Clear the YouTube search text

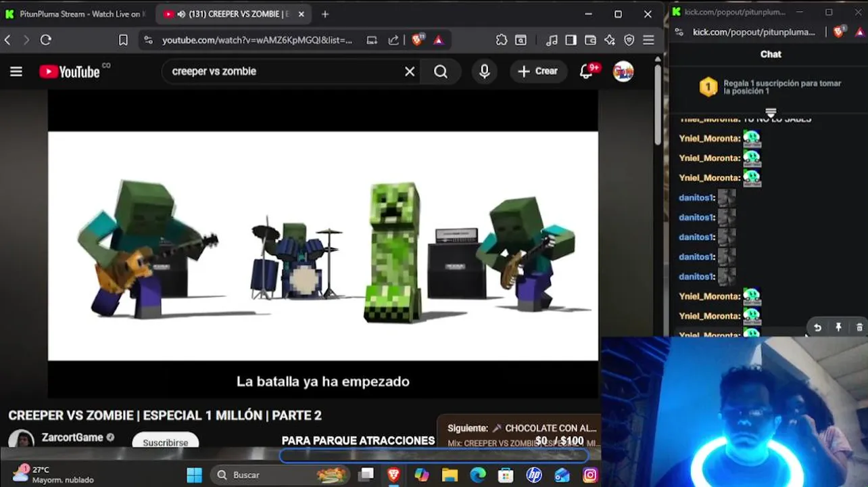410,72
